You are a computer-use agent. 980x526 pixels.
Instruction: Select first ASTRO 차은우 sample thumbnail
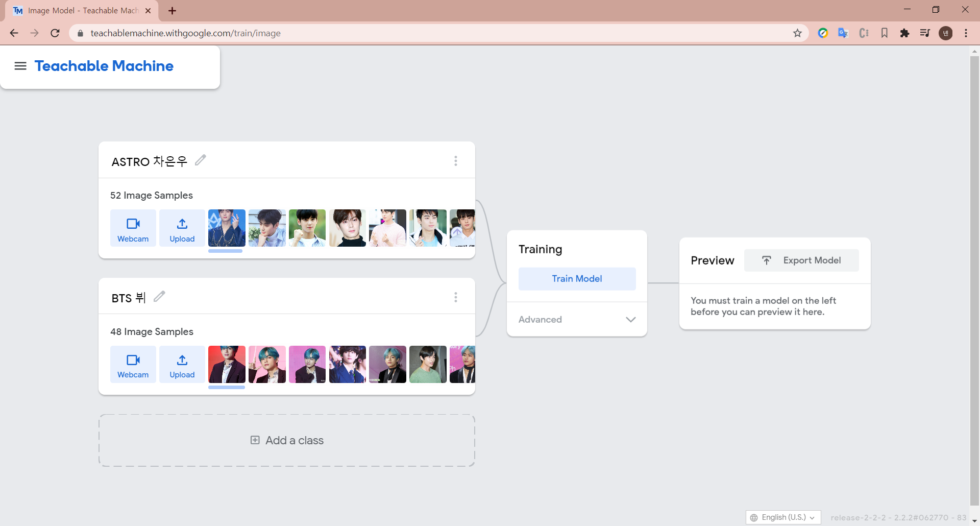click(227, 228)
